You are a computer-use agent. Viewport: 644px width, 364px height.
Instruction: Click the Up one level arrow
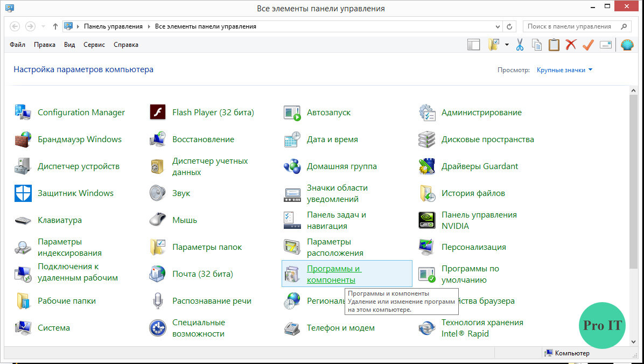pos(55,26)
